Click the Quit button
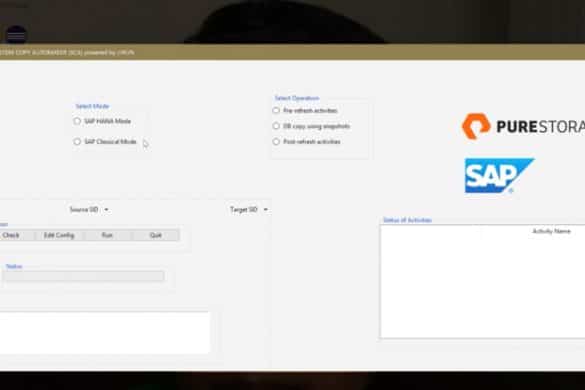Viewport: 585px width, 390px height. (x=156, y=235)
